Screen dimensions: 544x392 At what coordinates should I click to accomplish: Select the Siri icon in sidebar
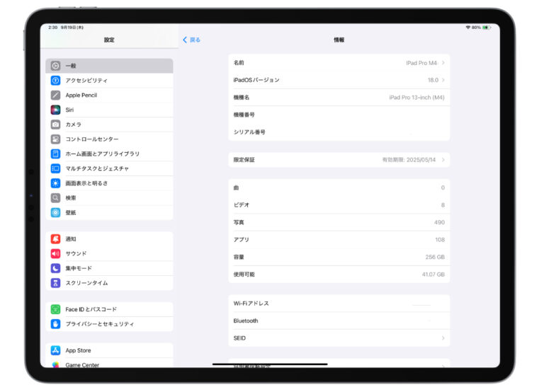55,110
